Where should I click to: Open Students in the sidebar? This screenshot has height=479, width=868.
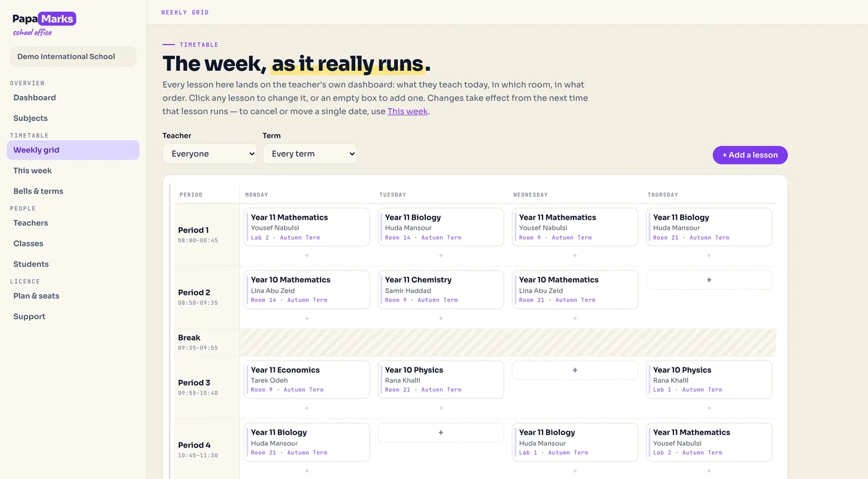(73, 264)
